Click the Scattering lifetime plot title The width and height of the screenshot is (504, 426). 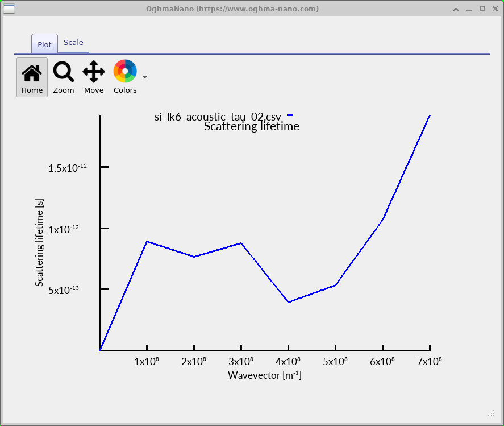coord(252,126)
